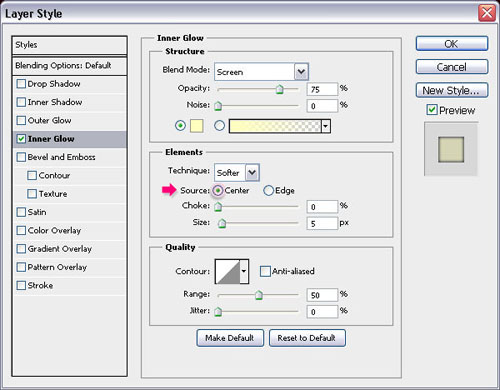
Task: Enable the Stroke checkbox
Action: click(21, 285)
